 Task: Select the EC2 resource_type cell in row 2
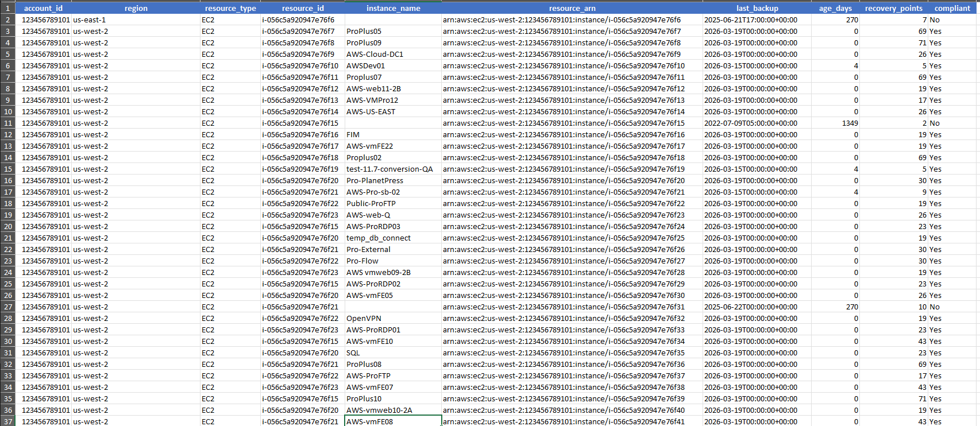tap(230, 20)
